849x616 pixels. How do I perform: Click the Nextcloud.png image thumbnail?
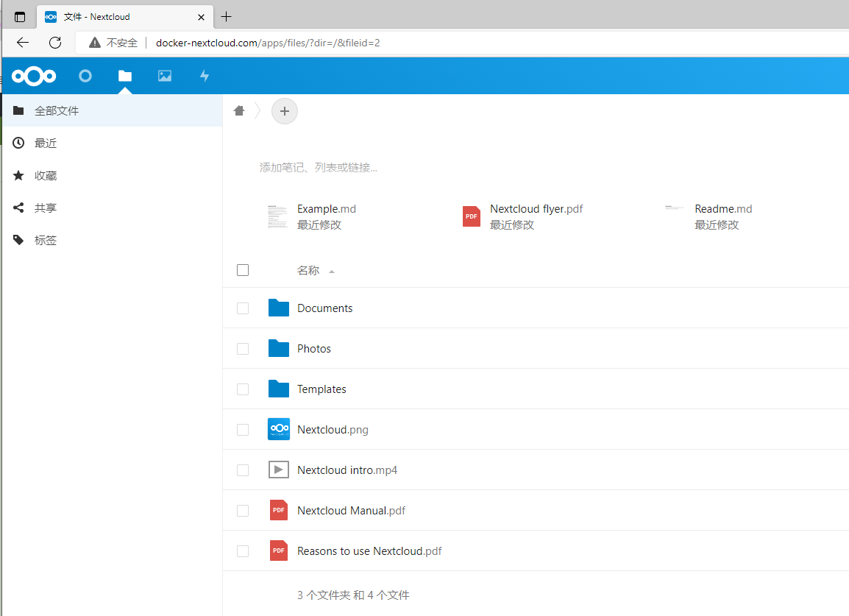pyautogui.click(x=278, y=429)
